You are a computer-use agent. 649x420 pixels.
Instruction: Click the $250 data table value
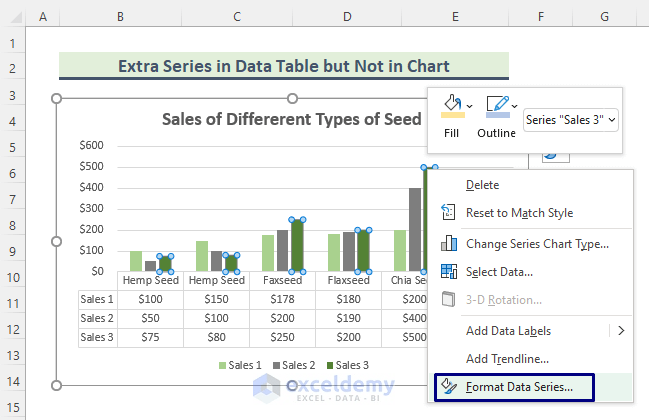click(282, 337)
